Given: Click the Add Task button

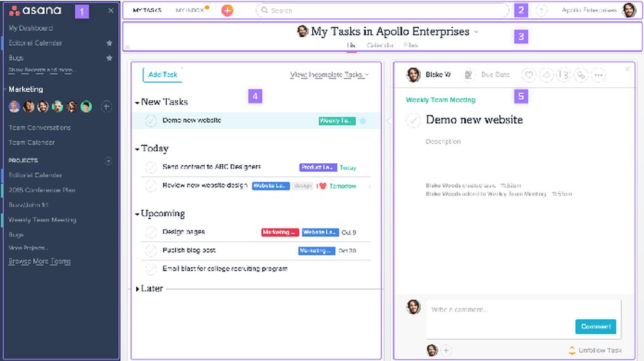Looking at the screenshot, I should 163,75.
